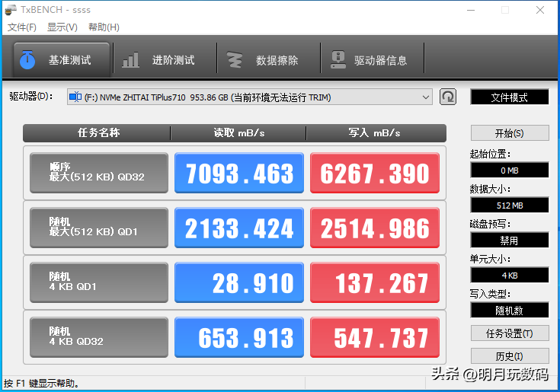The width and height of the screenshot is (560, 392).
Task: Open the 帮助(H) menu
Action: 104,27
